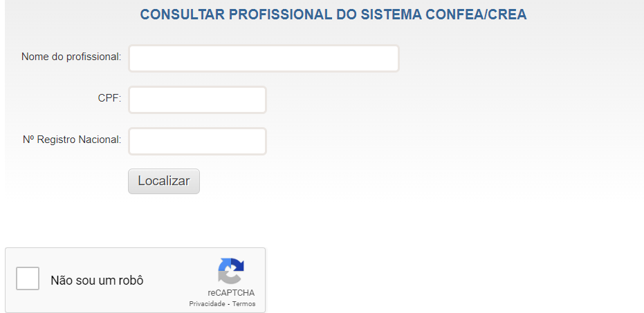Image resolution: width=644 pixels, height=313 pixels.
Task: Open the Termos link in reCAPTCHA
Action: (x=243, y=304)
